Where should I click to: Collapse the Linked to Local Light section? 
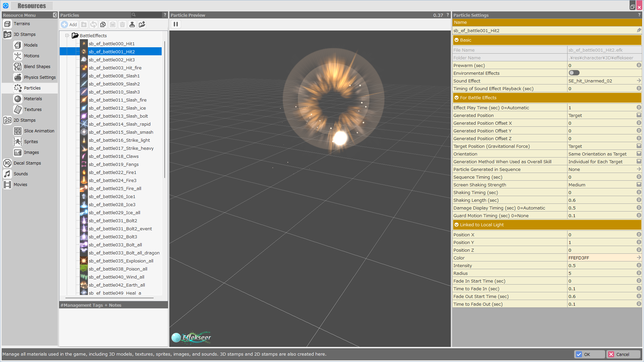tap(457, 225)
